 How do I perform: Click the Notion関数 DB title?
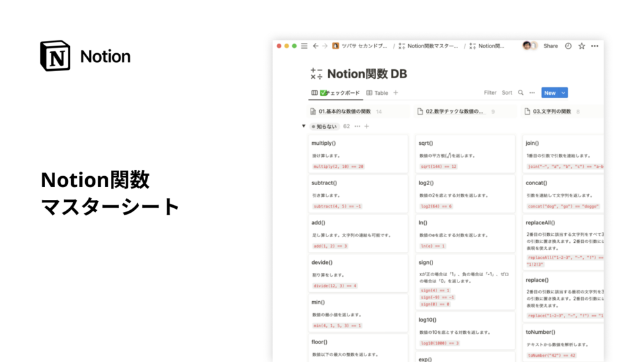tap(367, 74)
